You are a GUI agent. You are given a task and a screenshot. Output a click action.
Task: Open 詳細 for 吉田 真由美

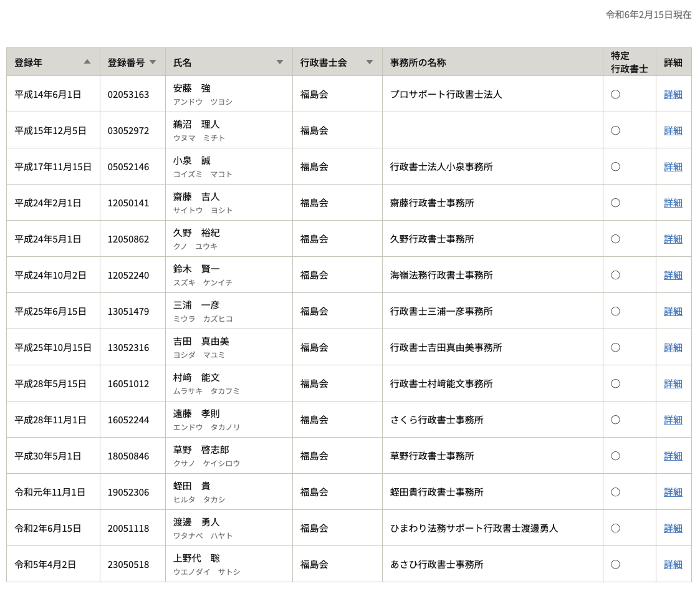[x=673, y=347]
